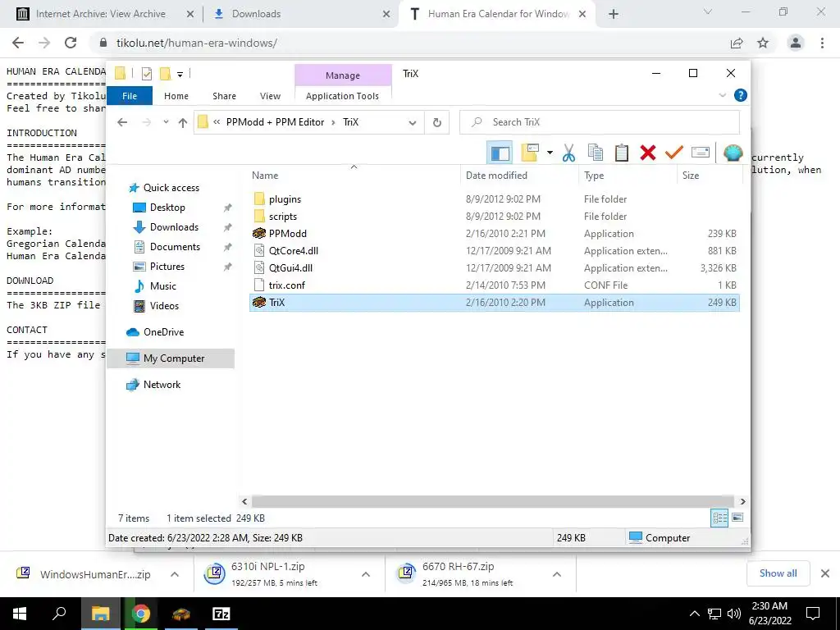
Task: Open recent locations dropdown arrow
Action: point(166,122)
